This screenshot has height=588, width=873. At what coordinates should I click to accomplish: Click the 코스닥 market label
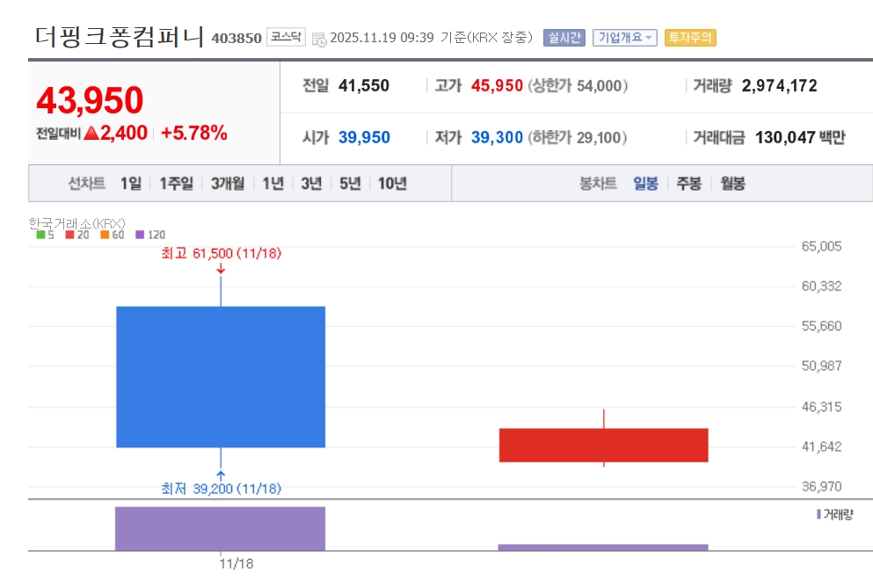[x=287, y=37]
